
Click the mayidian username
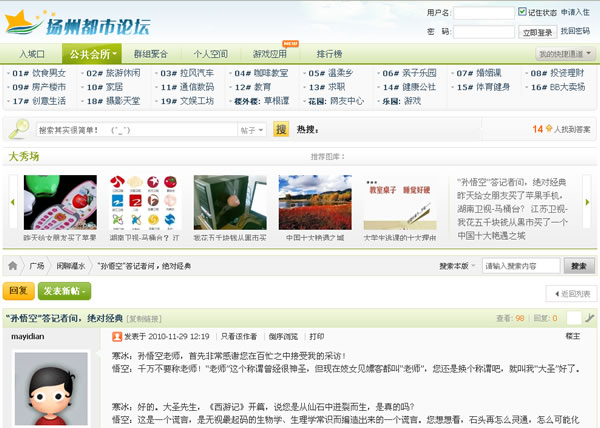(x=28, y=337)
